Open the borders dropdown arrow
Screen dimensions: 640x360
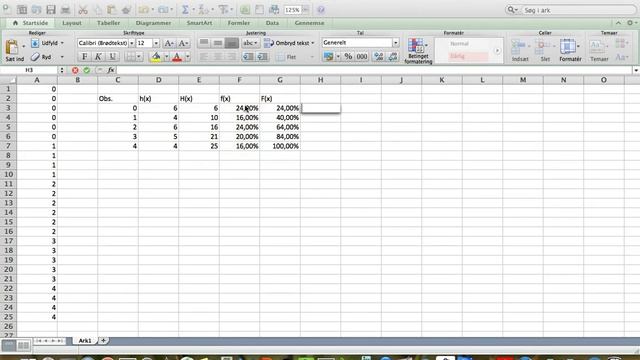tap(139, 57)
